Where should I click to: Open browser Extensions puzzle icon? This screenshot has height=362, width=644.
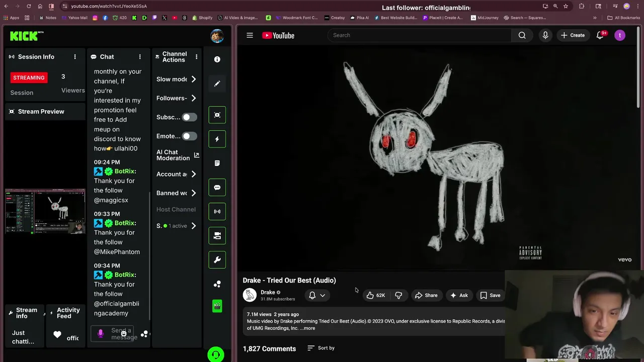[x=582, y=6]
